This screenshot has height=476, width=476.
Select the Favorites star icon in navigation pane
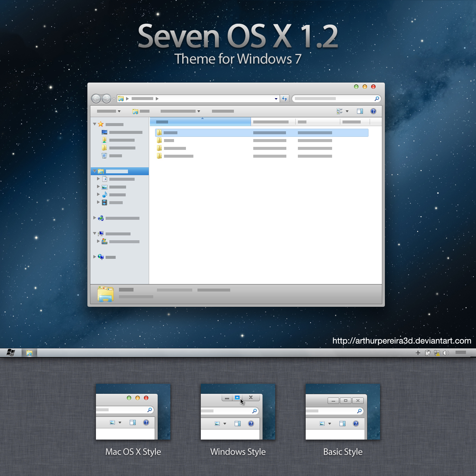tap(101, 124)
